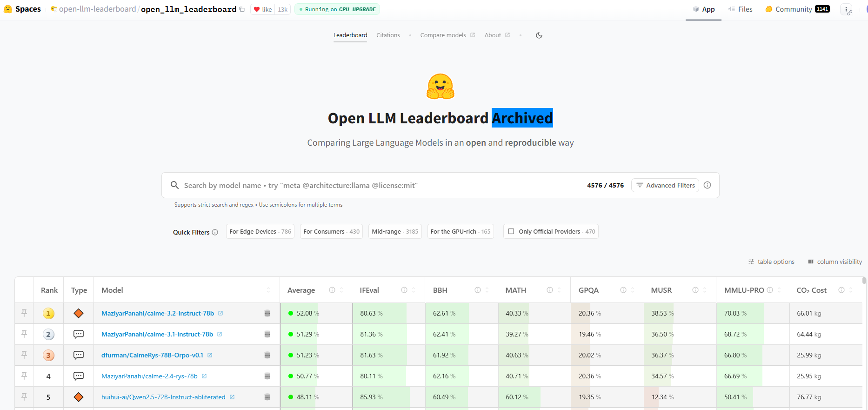Switch to the App tab

(x=703, y=9)
